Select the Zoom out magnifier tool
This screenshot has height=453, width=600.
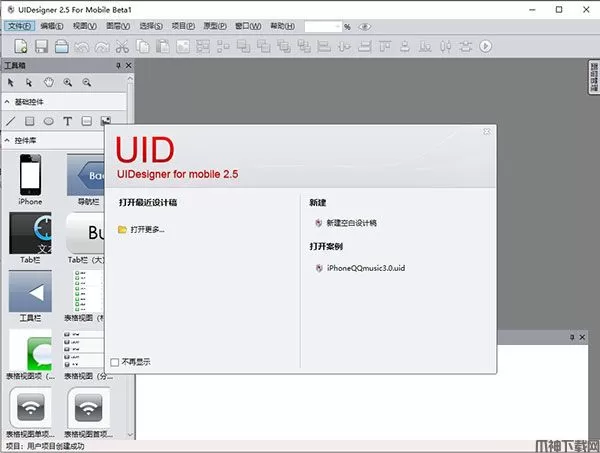click(87, 82)
